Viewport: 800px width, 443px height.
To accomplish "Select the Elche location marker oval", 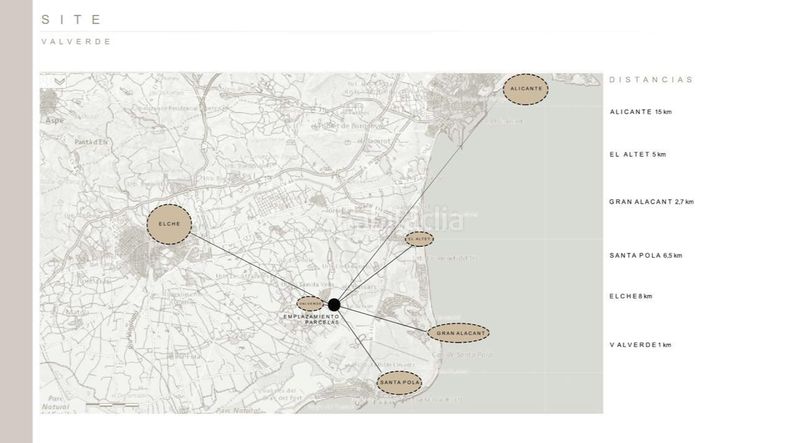I will click(x=169, y=224).
